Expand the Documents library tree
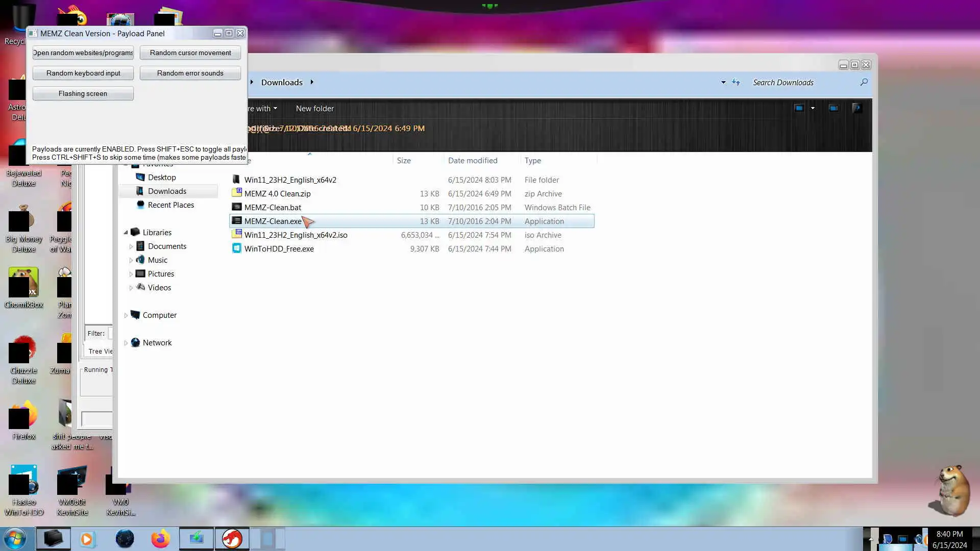The width and height of the screenshot is (980, 551). point(131,246)
